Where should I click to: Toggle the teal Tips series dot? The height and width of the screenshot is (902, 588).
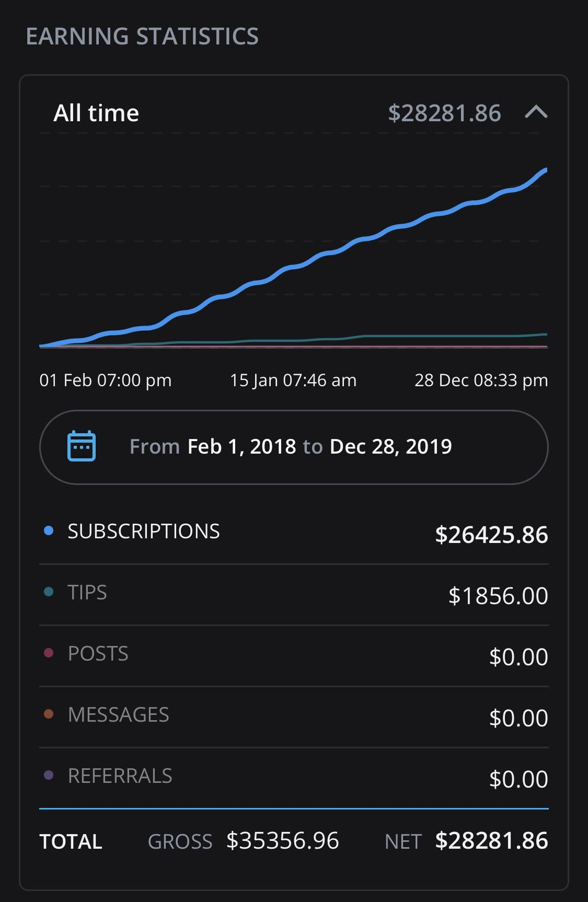pos(49,592)
